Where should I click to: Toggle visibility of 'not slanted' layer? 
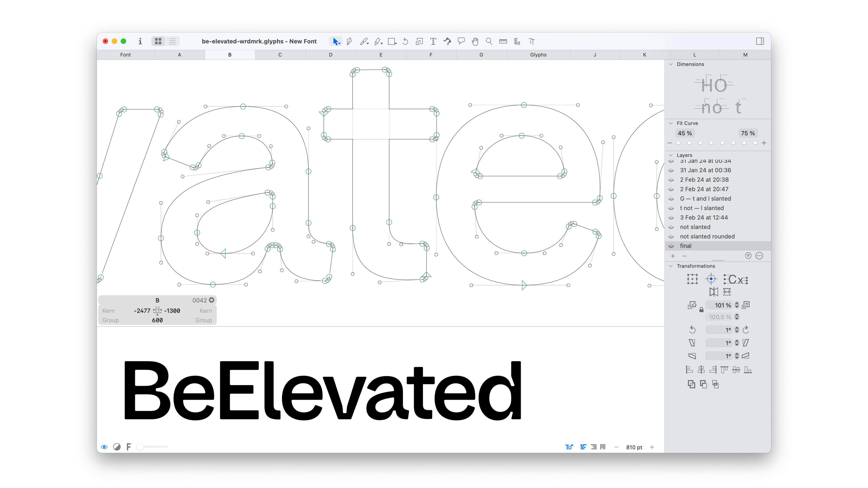(671, 227)
